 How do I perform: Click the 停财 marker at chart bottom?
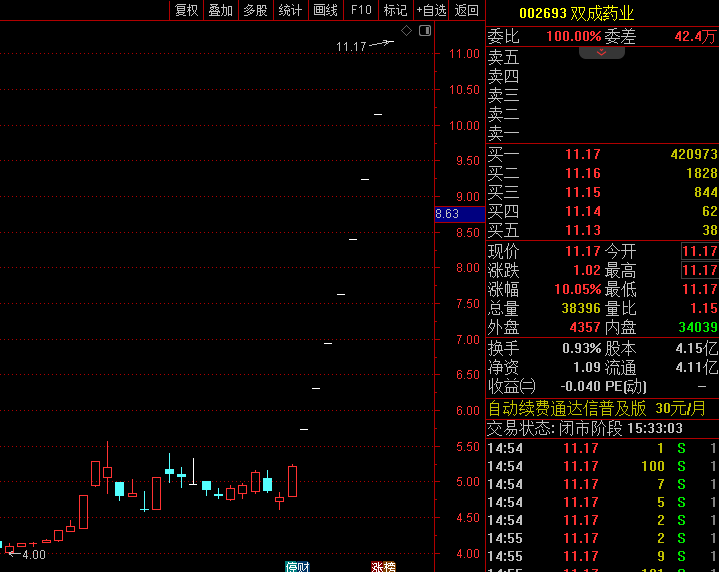(297, 567)
